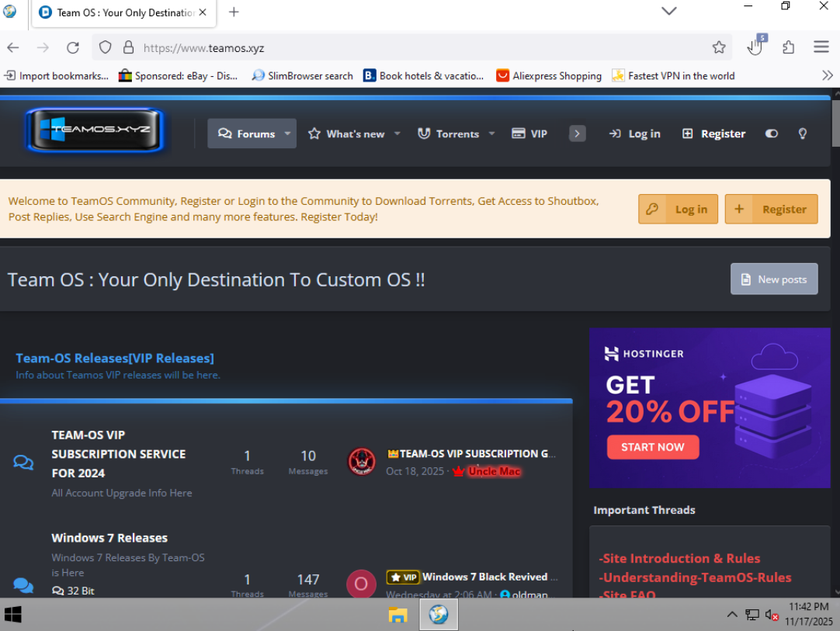Click the SlimBrowser globe taskbar icon
The image size is (840, 631).
(x=438, y=615)
